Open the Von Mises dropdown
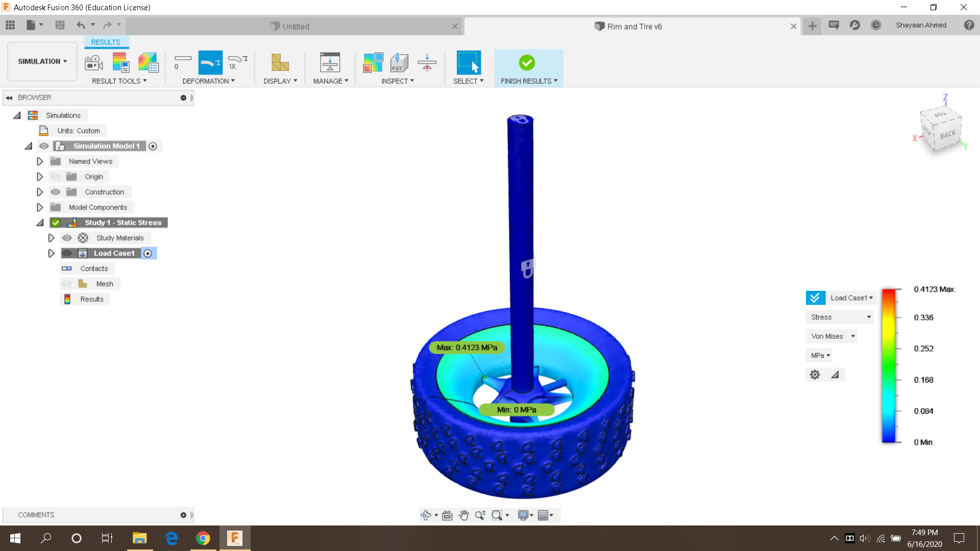The image size is (980, 551). coord(832,336)
